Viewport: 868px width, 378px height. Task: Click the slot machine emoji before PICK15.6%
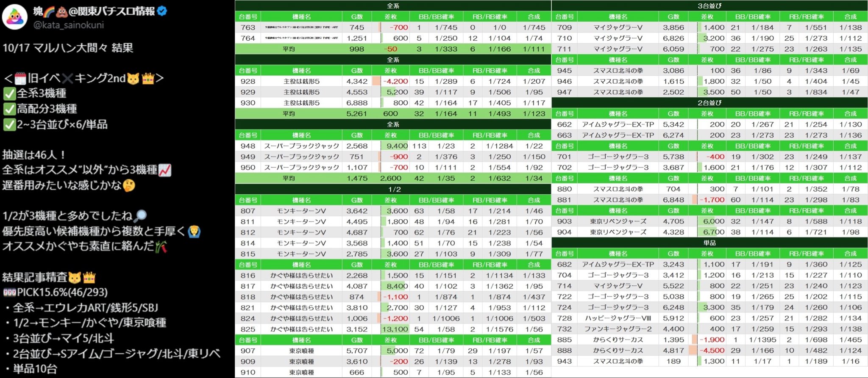click(x=9, y=292)
